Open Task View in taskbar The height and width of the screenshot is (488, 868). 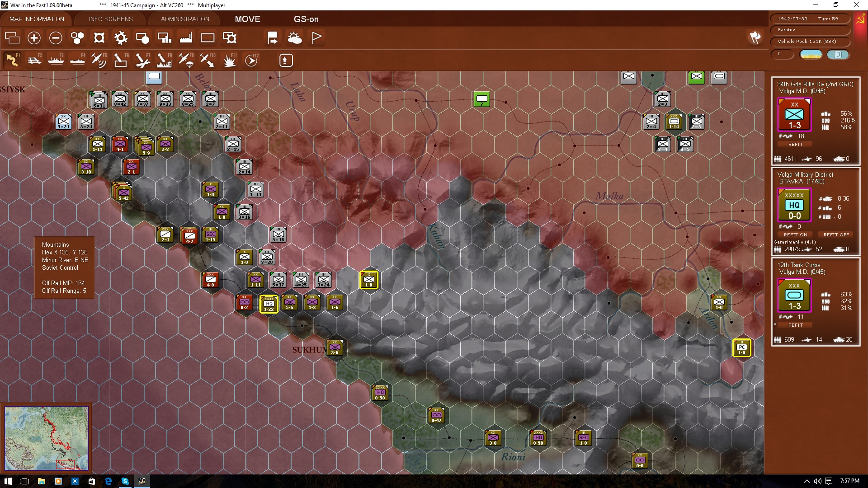tap(24, 481)
